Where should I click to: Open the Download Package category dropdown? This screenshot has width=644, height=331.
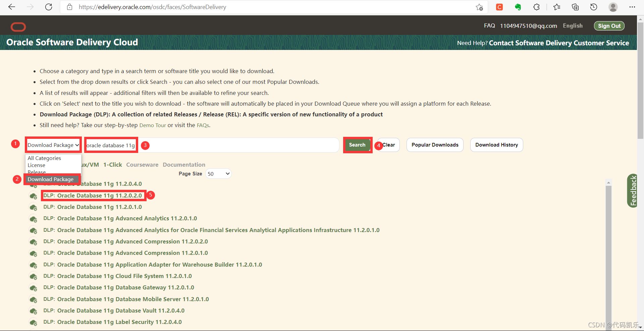pos(53,145)
